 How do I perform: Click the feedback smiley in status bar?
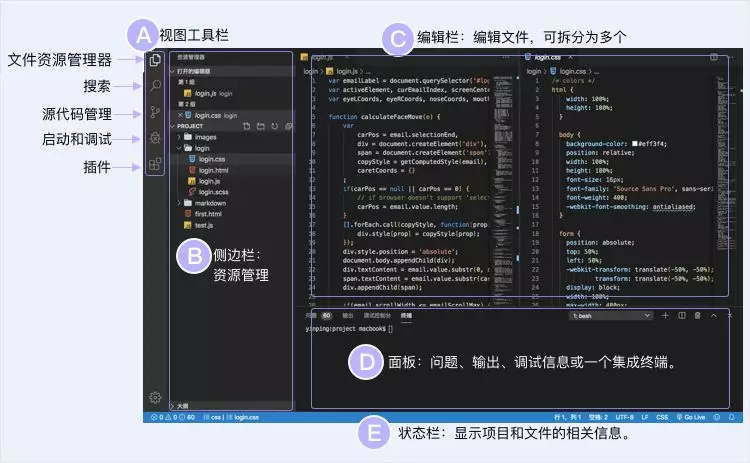pyautogui.click(x=717, y=417)
